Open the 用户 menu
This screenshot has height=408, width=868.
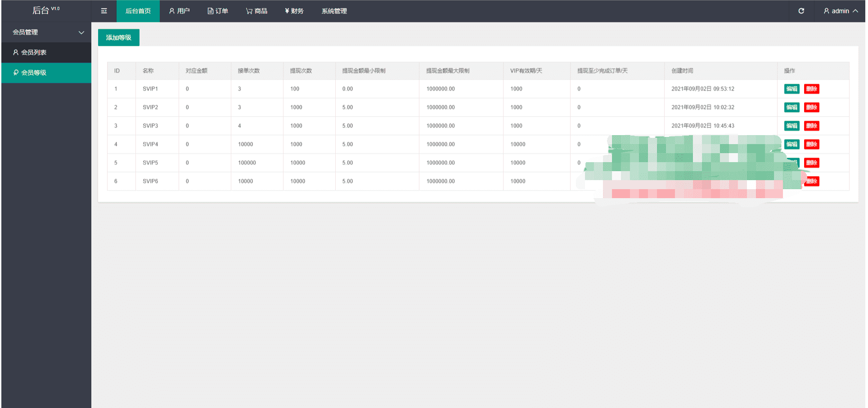(x=179, y=11)
